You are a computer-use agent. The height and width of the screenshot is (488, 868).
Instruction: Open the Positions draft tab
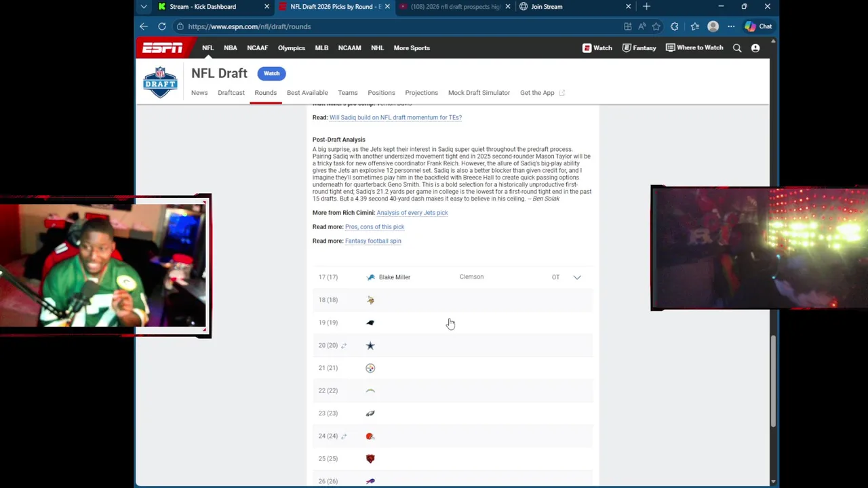tap(381, 93)
